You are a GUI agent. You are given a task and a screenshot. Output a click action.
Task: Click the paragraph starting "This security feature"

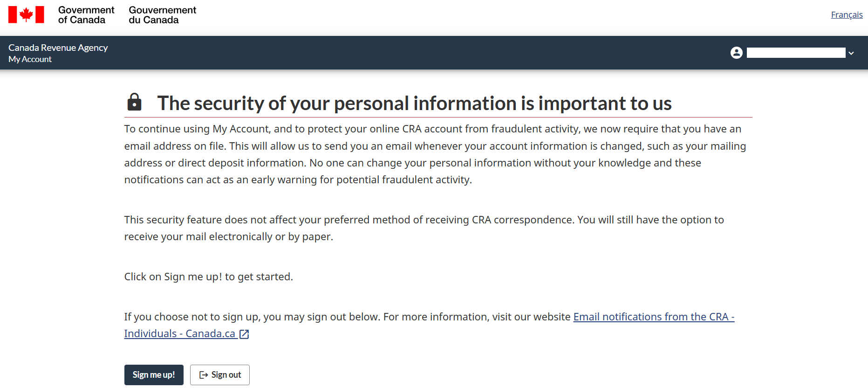[424, 228]
